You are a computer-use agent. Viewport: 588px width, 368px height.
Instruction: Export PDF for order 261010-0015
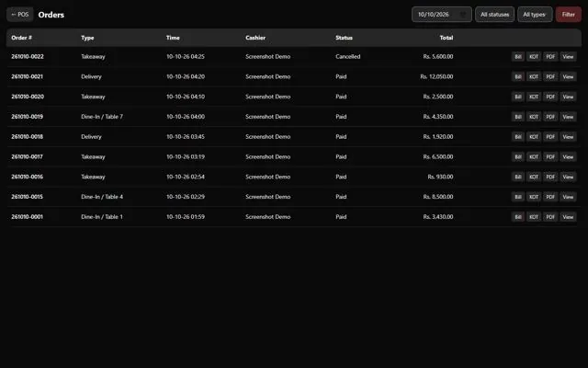tap(550, 197)
